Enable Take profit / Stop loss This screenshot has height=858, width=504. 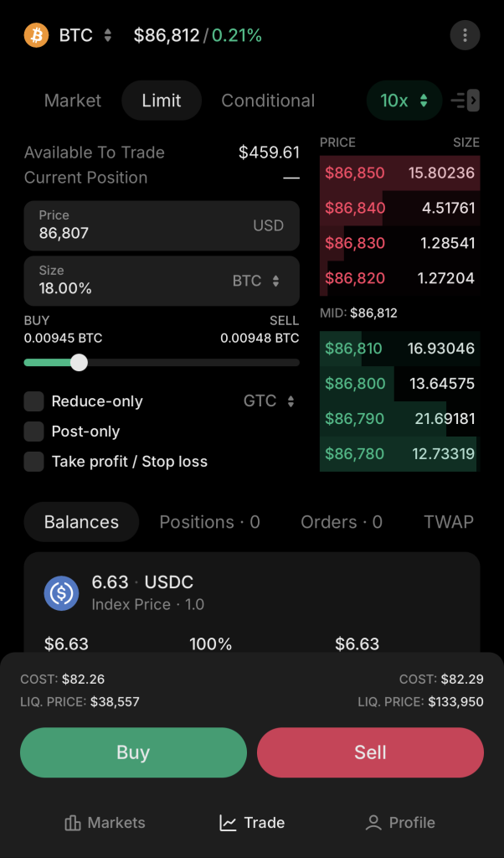coord(33,462)
